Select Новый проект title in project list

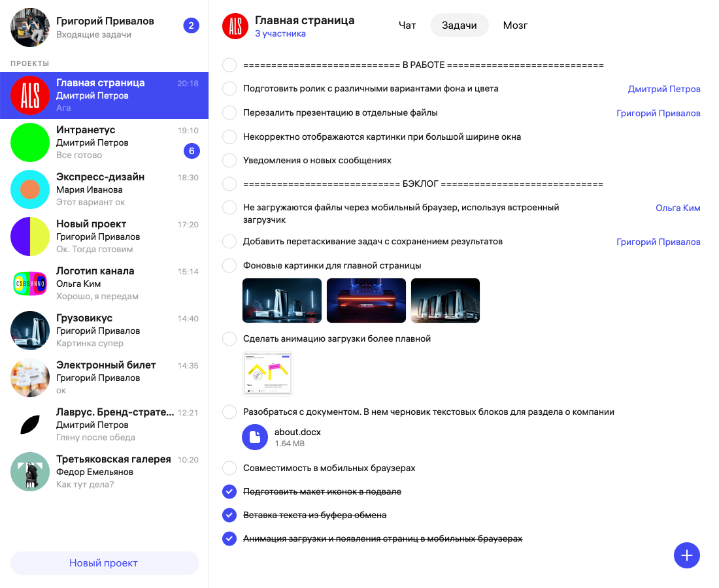[92, 224]
